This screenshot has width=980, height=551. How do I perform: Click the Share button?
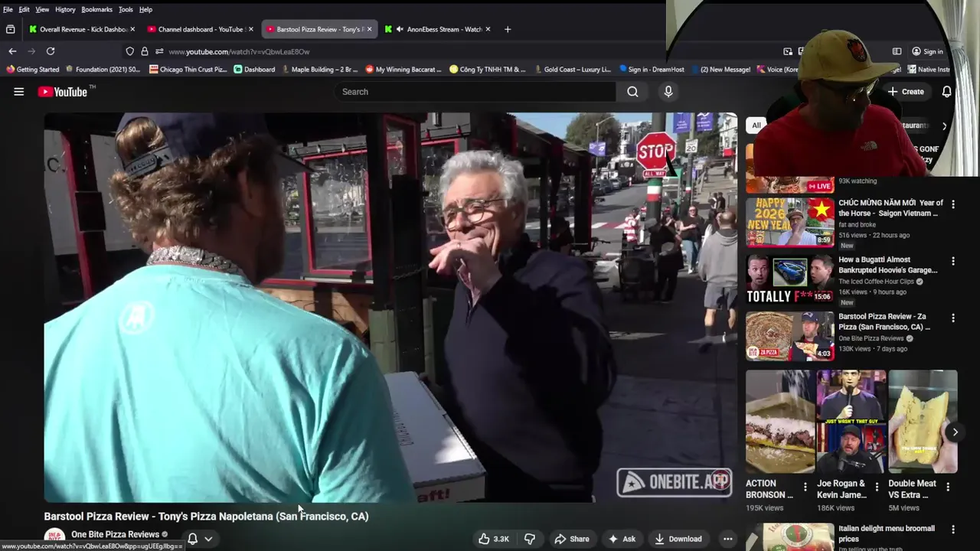coord(572,539)
